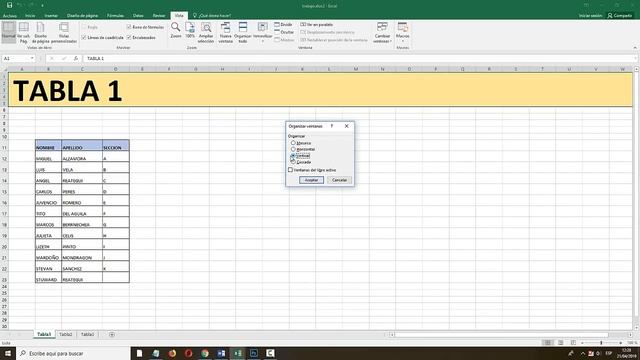Set zoom to 100%

click(x=190, y=31)
